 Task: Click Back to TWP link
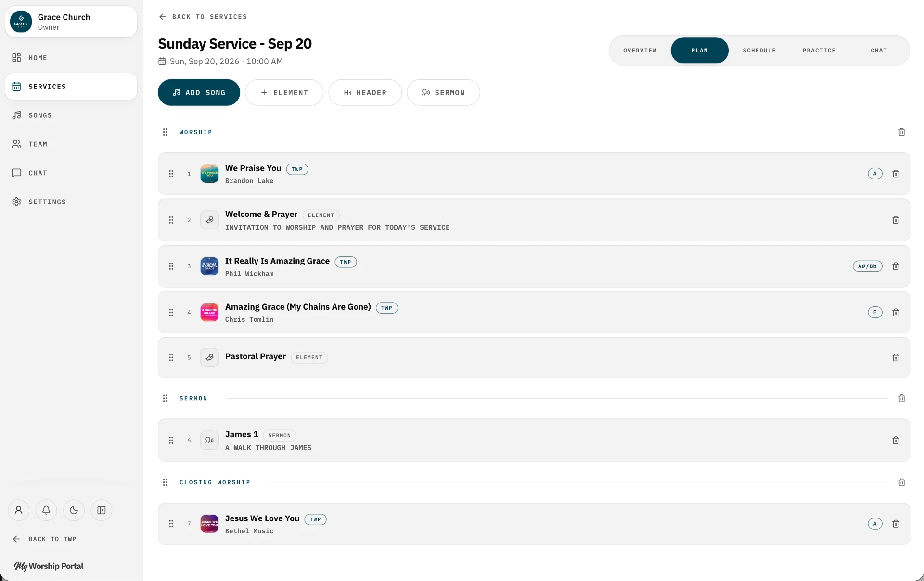tap(44, 539)
